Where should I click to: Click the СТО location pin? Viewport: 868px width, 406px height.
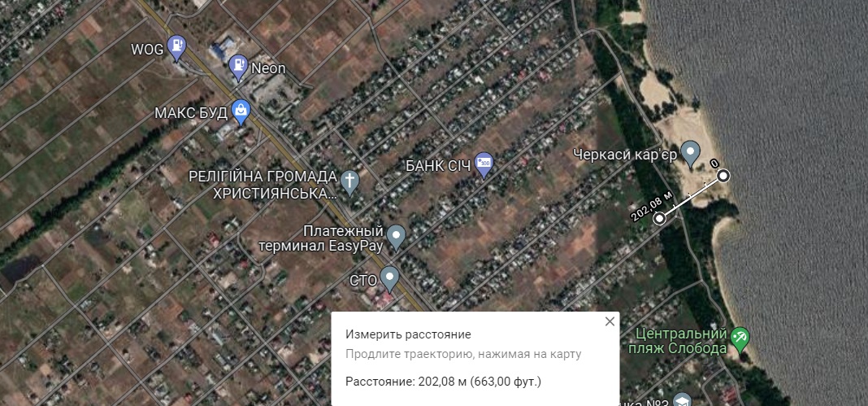tap(390, 280)
